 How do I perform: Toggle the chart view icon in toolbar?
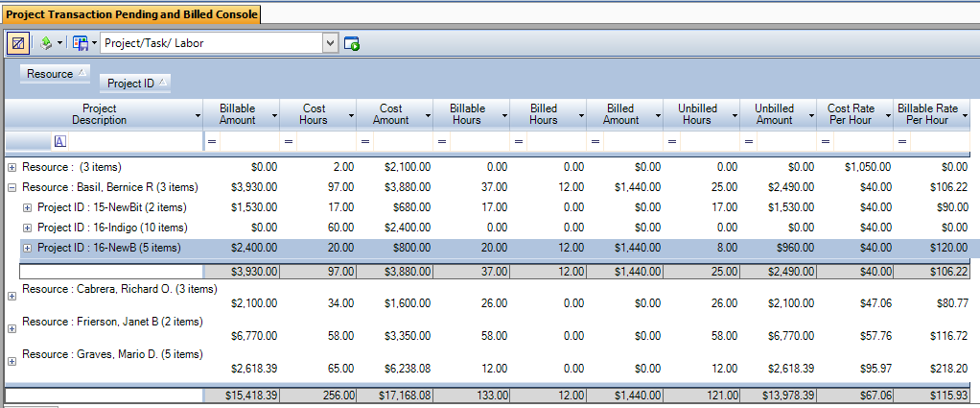tap(17, 43)
